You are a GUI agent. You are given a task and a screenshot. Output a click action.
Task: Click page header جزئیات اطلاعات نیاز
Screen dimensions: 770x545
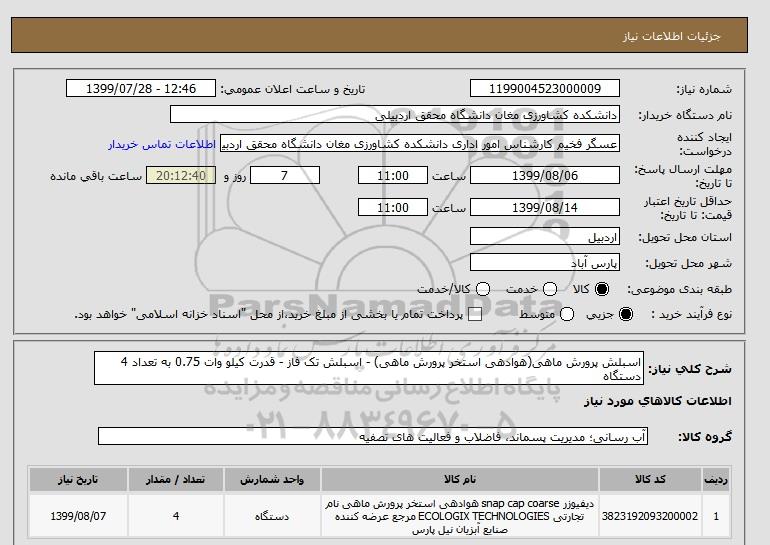(671, 36)
